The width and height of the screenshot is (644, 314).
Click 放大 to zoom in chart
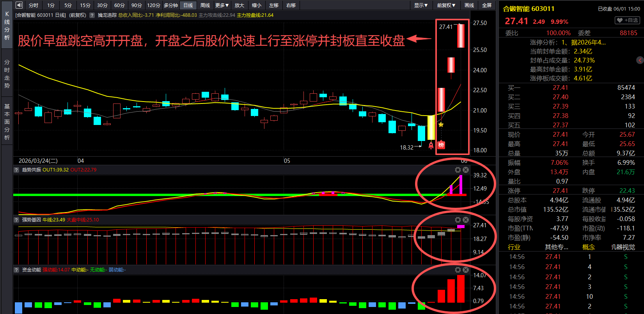240,5
